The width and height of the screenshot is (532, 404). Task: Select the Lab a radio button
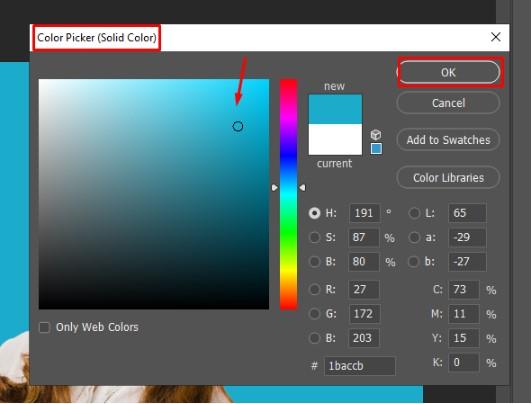click(414, 237)
